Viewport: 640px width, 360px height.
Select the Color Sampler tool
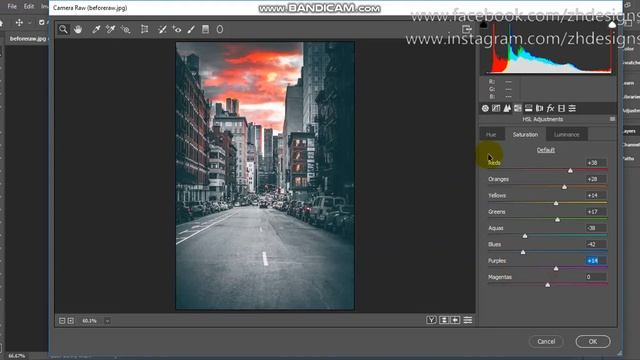(x=110, y=29)
